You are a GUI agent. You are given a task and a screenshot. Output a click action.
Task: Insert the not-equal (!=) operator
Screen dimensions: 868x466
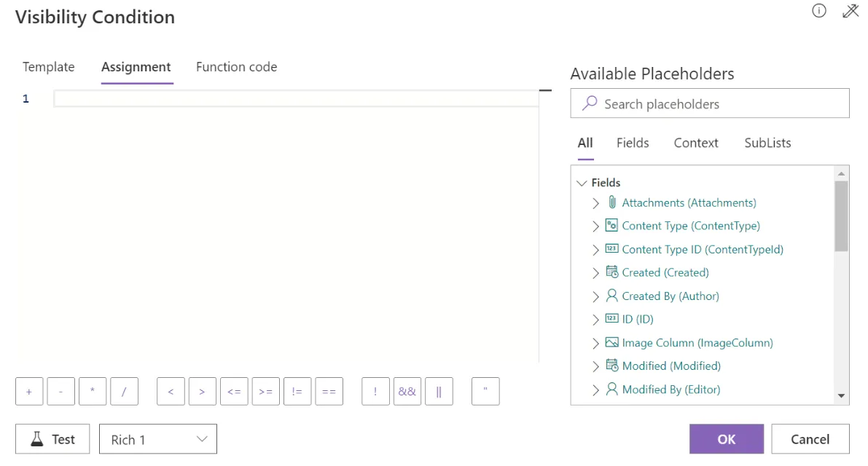[297, 391]
